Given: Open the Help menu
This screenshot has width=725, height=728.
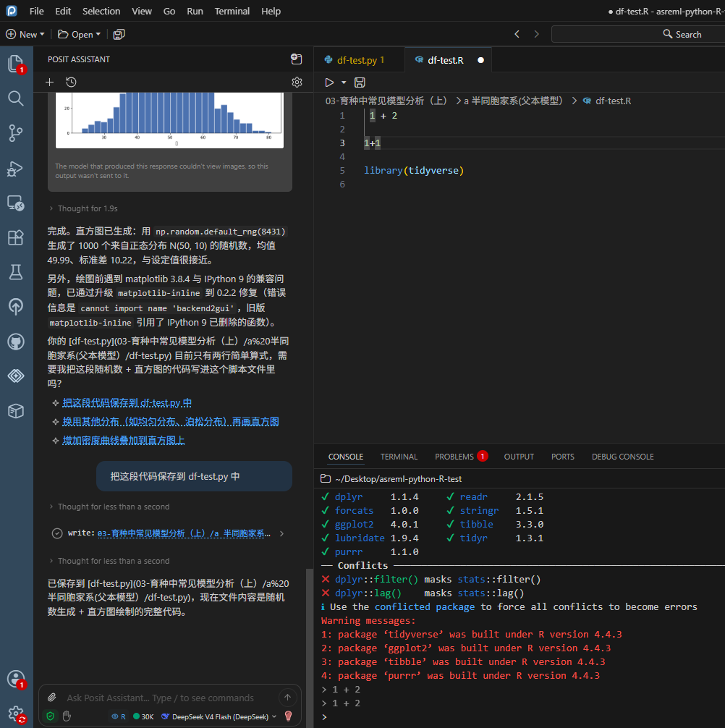Looking at the screenshot, I should point(271,11).
